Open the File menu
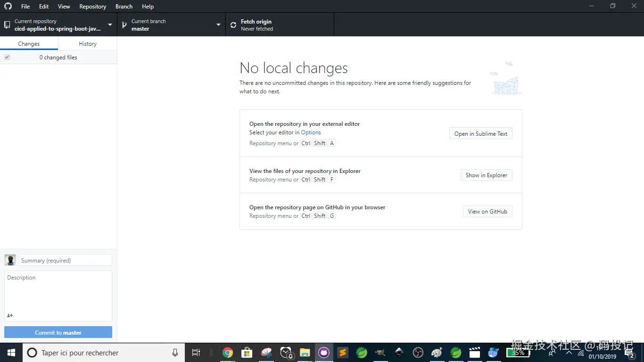 [x=25, y=7]
